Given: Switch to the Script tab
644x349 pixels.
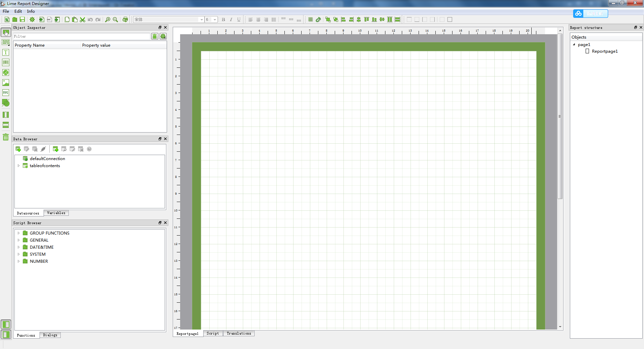Looking at the screenshot, I should tap(213, 333).
